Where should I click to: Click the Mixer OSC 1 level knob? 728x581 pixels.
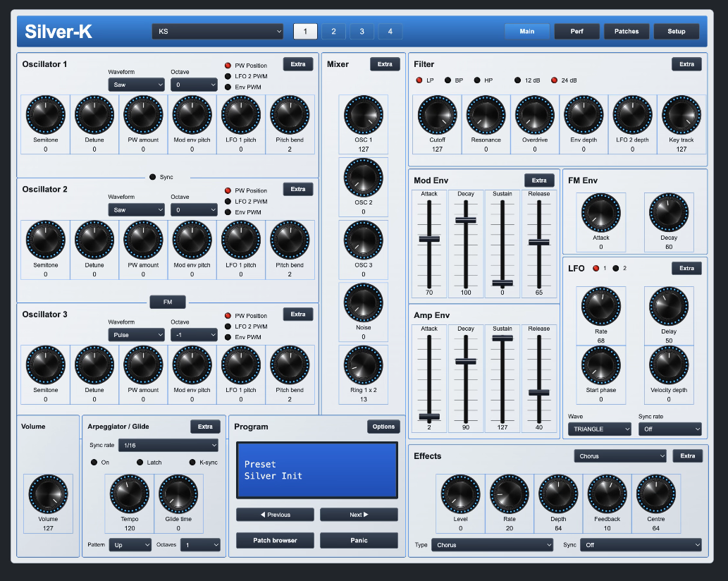tap(364, 115)
